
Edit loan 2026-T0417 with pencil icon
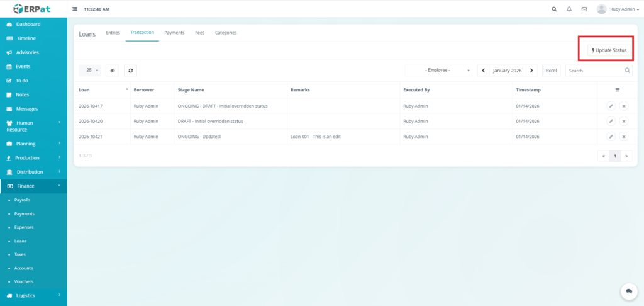611,106
